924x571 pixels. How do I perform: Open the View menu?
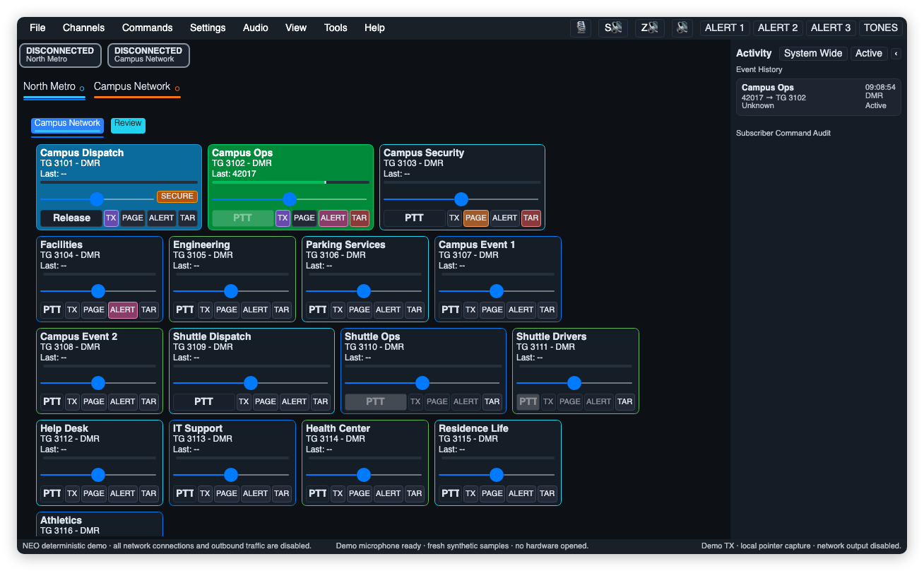point(296,28)
